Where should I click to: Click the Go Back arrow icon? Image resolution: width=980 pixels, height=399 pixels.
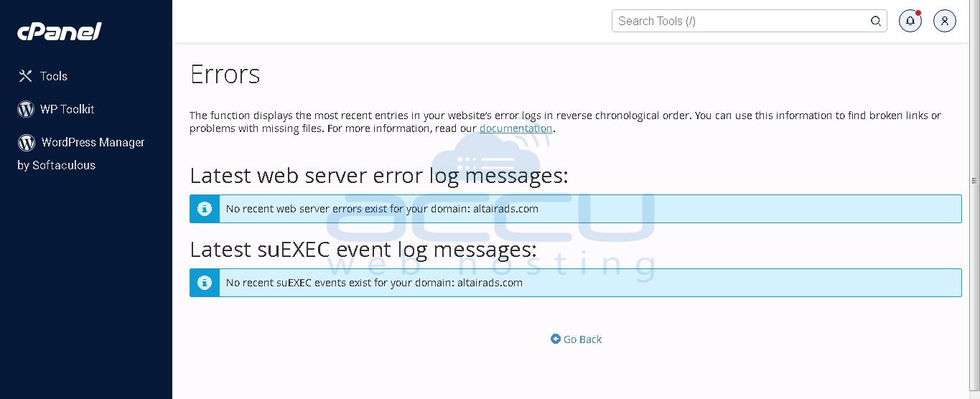pyautogui.click(x=555, y=339)
